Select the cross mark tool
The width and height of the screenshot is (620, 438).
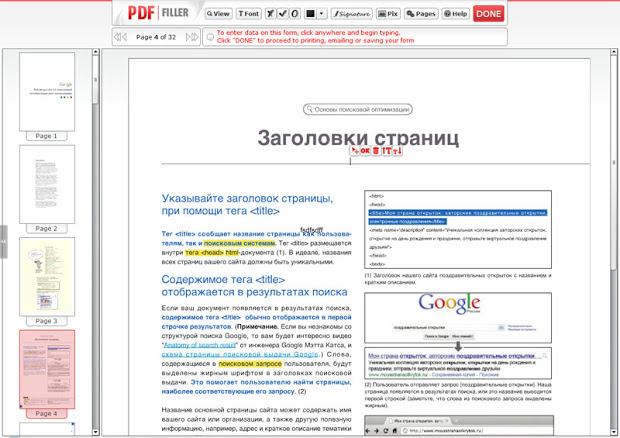pyautogui.click(x=271, y=14)
